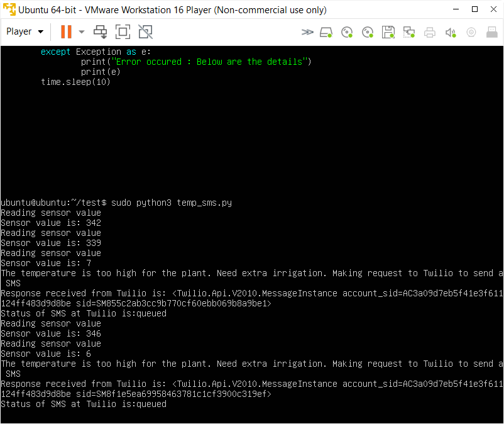This screenshot has width=504, height=424.
Task: Click the message log icon
Action: point(492,32)
